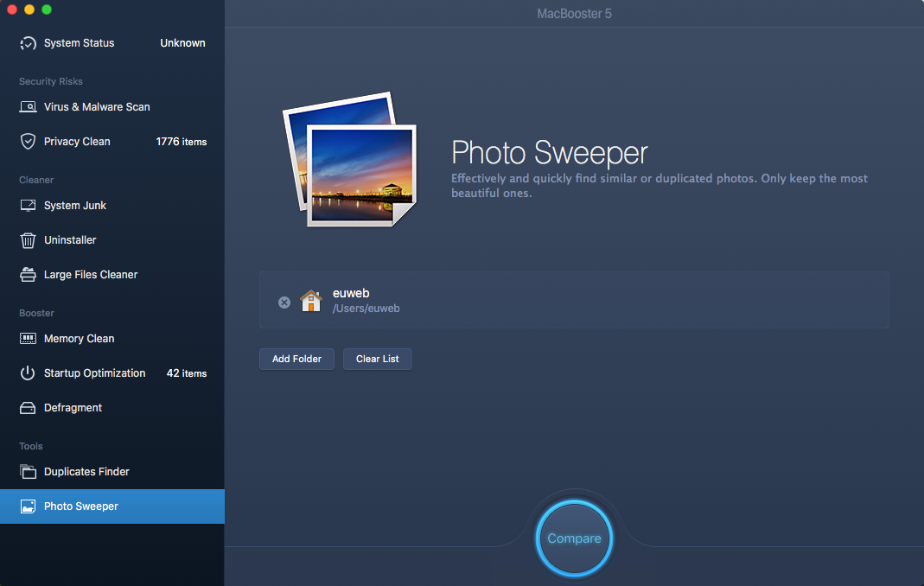Minimize the MacBooster window
924x586 pixels.
[29, 10]
